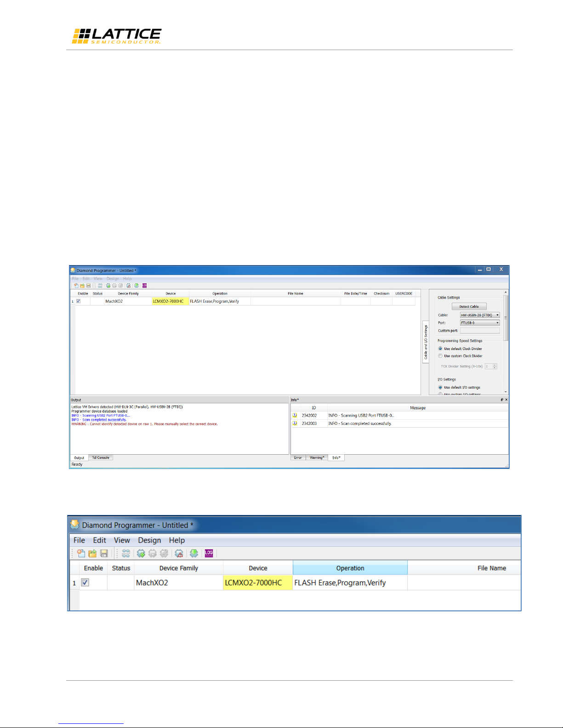Click the vertical Cable and I/O Settings tab
Image resolution: width=563 pixels, height=728 pixels.
point(426,342)
